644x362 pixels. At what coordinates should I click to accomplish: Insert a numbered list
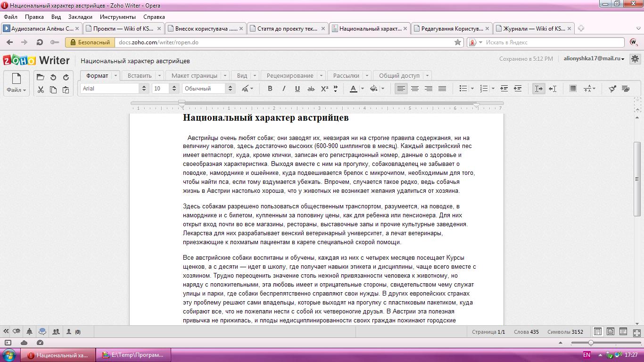(484, 88)
